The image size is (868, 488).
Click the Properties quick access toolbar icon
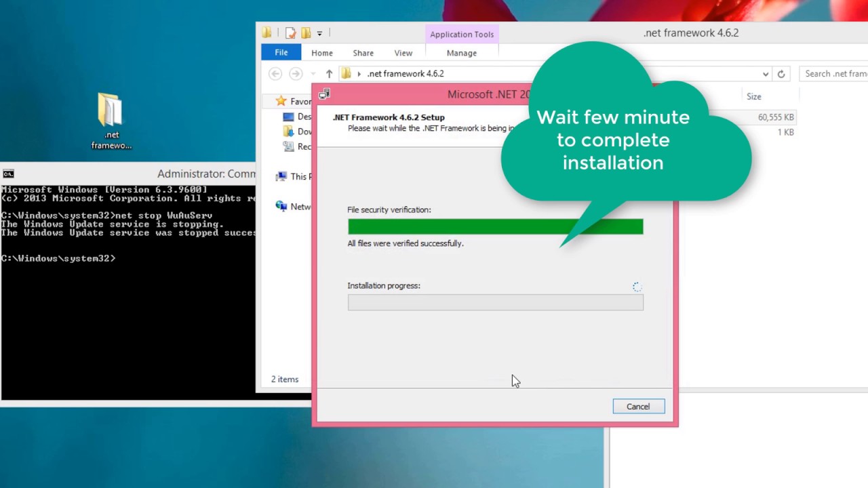(291, 33)
